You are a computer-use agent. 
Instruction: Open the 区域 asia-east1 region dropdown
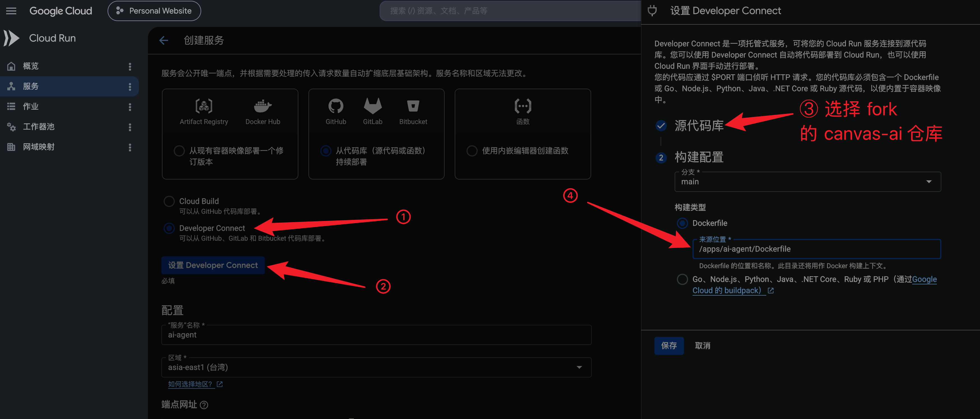[376, 367]
